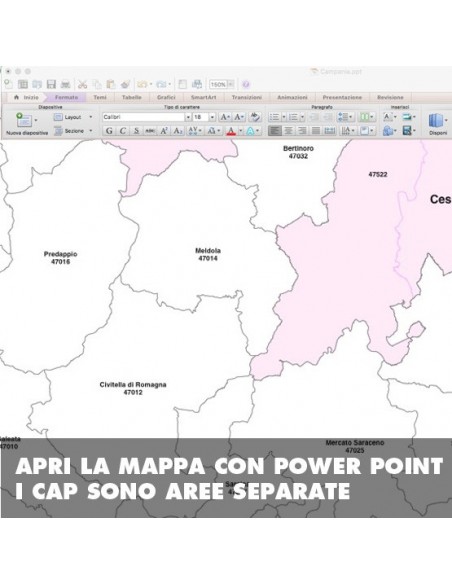Toggle superscript formatting
Screen dimensions: 452x584
click(x=164, y=131)
